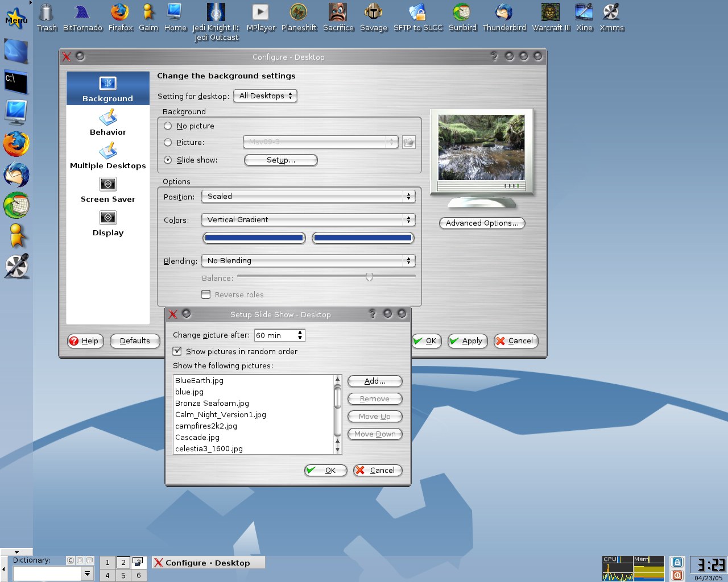Click the Dictionary input field
Viewport: 728px width, 582px height.
[47, 574]
